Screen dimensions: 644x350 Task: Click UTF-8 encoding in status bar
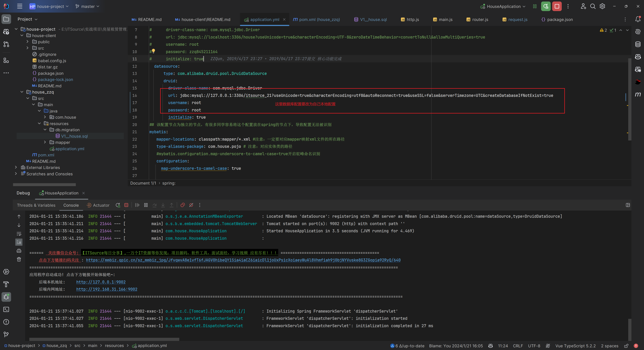coord(534,346)
